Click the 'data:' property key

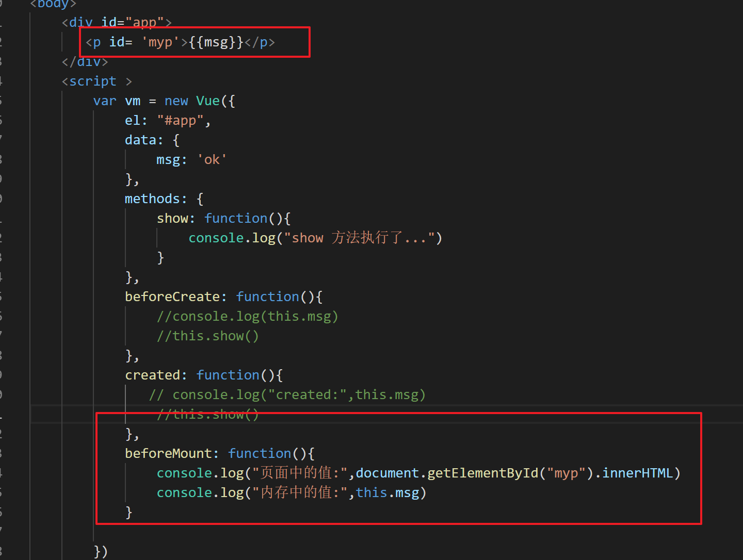(x=144, y=140)
